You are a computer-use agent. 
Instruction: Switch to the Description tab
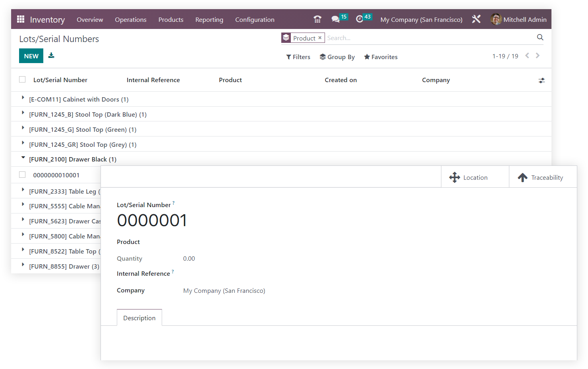pyautogui.click(x=139, y=317)
